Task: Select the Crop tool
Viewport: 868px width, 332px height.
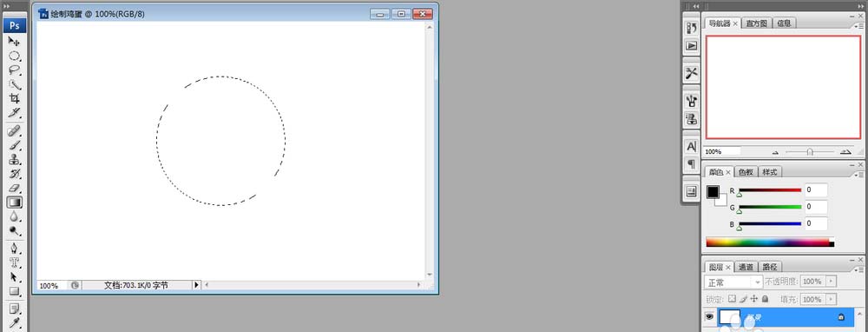Action: (15, 99)
